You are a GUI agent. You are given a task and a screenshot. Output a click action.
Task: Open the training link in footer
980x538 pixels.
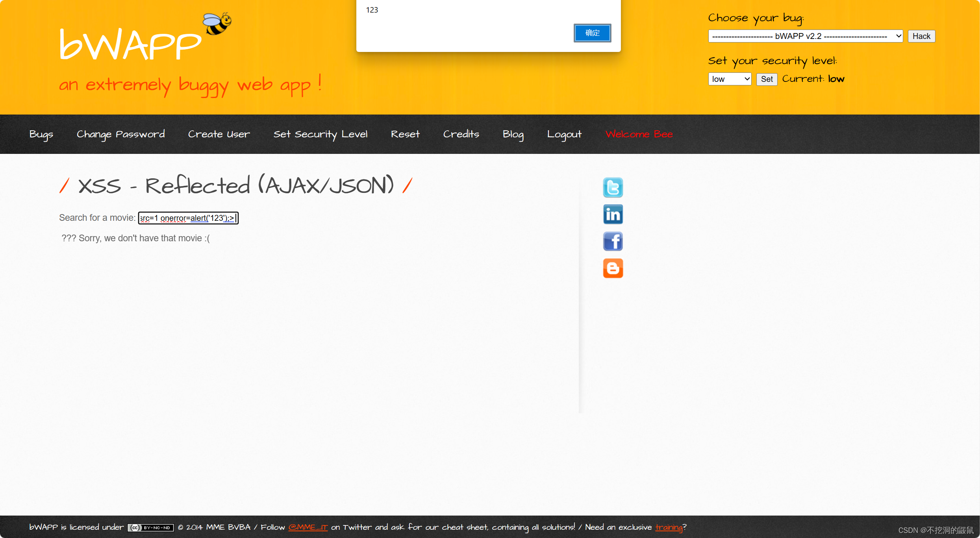(x=669, y=527)
